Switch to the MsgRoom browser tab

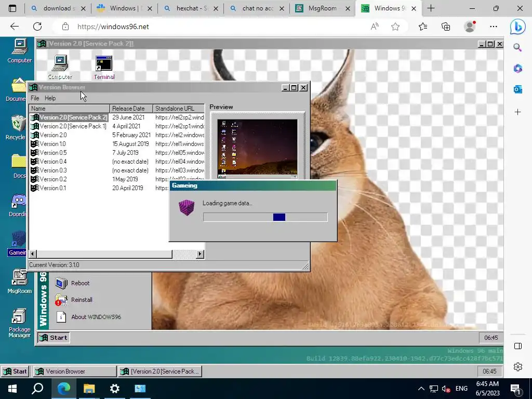coord(322,8)
